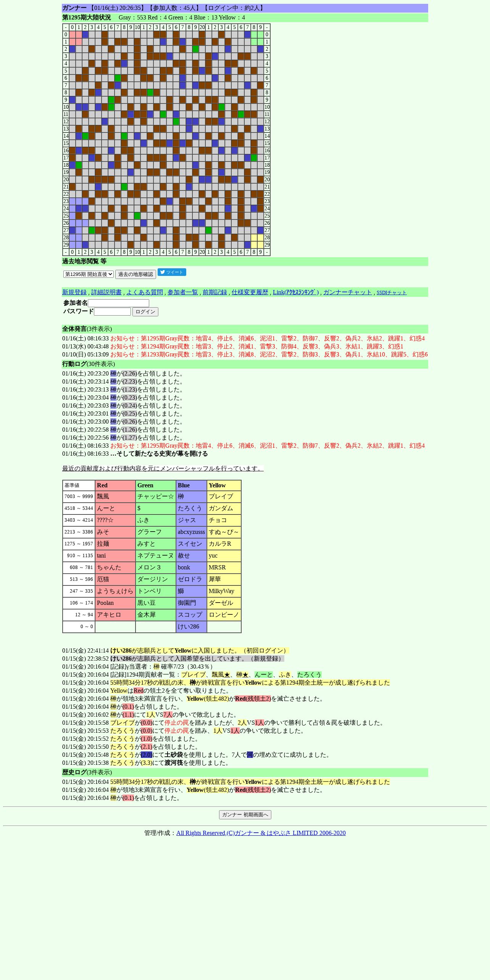Viewport: 490px width, 980px height.
Task: Open the Link(アクセスランキング) link
Action: 296,292
